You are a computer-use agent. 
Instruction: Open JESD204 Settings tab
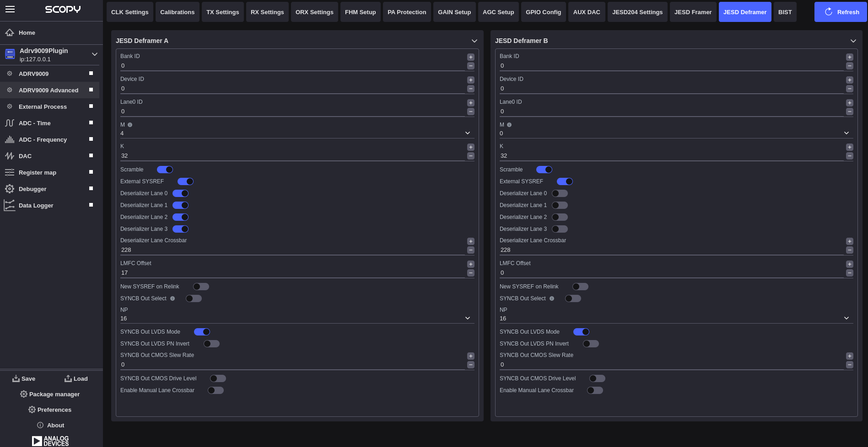637,12
